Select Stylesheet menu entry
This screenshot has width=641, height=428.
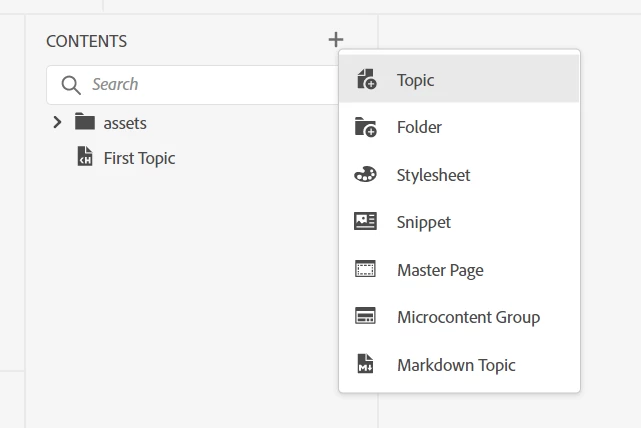pos(433,175)
